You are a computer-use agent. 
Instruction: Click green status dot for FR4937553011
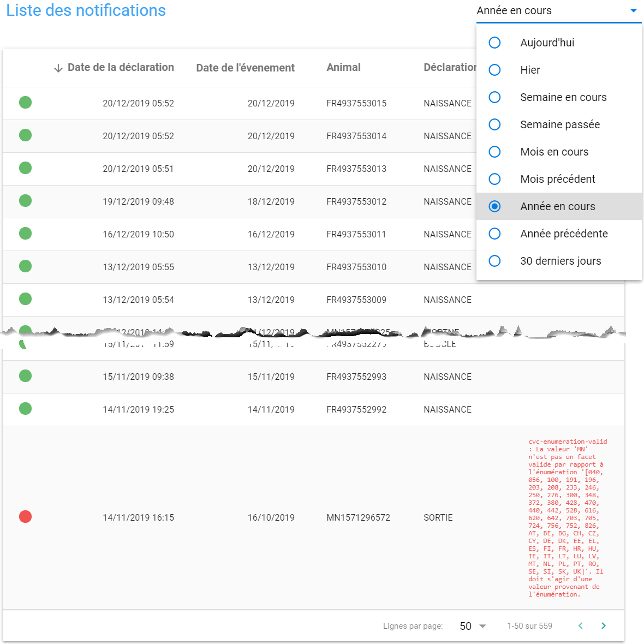click(26, 233)
